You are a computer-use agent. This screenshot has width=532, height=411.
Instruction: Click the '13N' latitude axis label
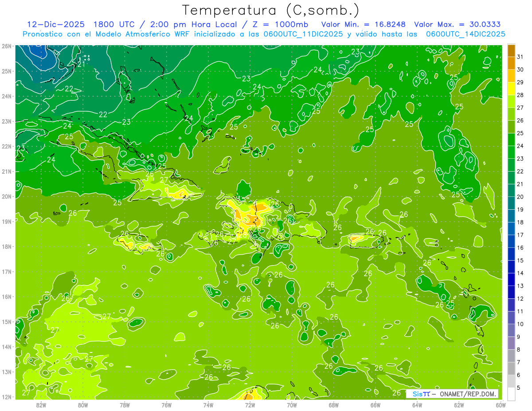pyautogui.click(x=7, y=372)
